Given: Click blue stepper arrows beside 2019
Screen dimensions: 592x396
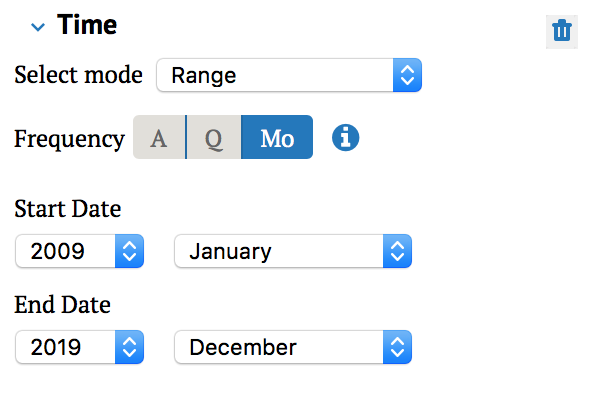Looking at the screenshot, I should tap(130, 347).
